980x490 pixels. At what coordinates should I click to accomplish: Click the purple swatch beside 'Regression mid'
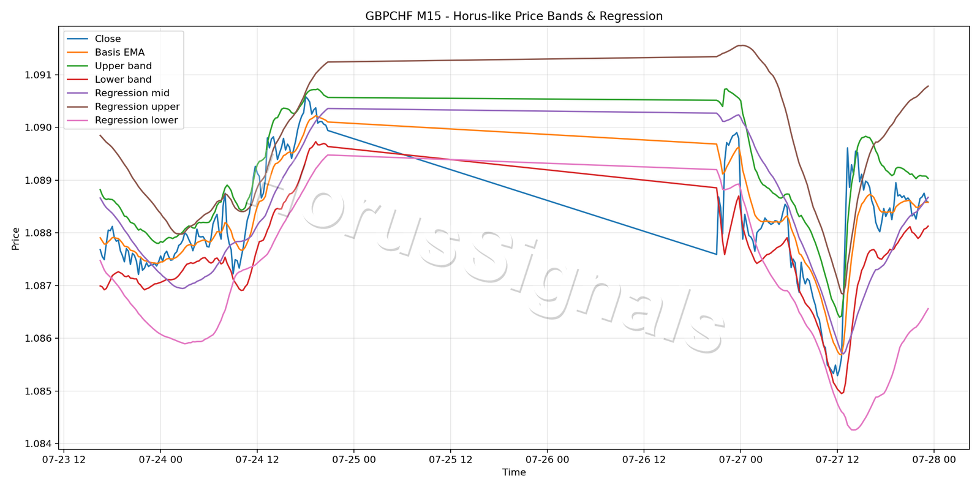pyautogui.click(x=78, y=93)
